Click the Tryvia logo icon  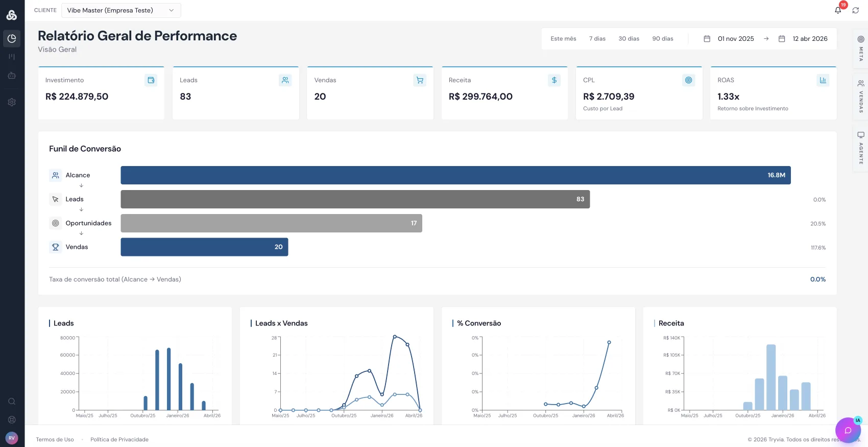12,15
